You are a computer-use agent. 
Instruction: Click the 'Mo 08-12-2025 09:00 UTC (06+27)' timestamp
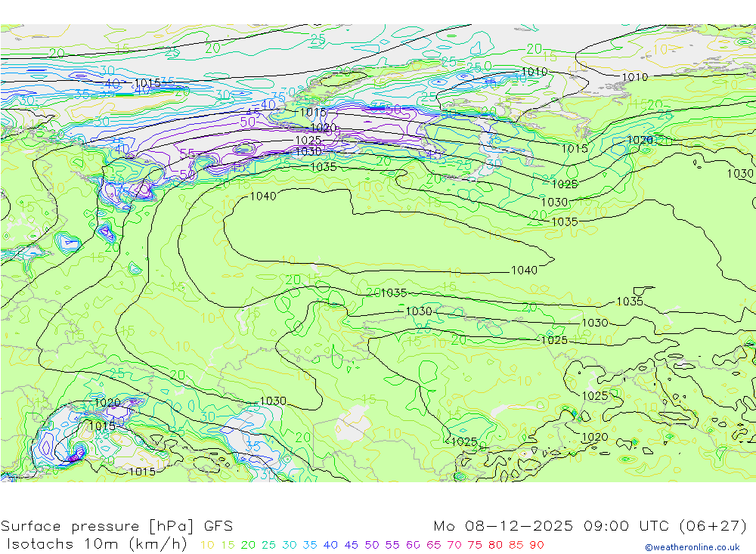[590, 525]
